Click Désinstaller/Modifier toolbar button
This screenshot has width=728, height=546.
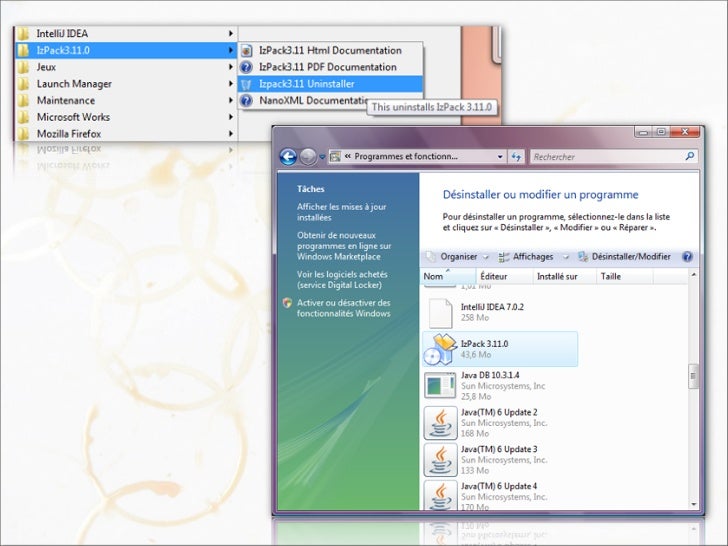coord(624,257)
